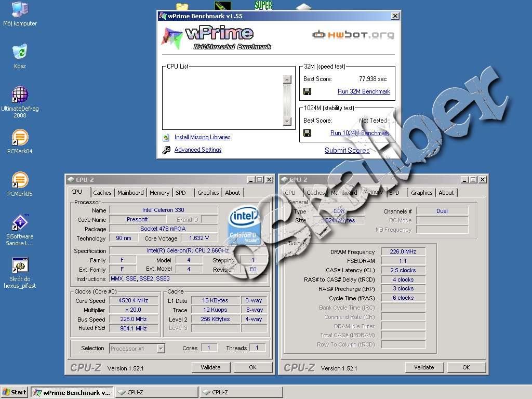Switch to Memory tab in left CPU-Z
The image size is (532, 399).
pyautogui.click(x=159, y=193)
